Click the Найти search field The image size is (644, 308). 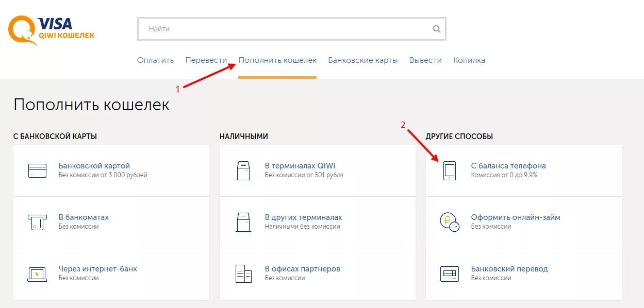[x=292, y=29]
